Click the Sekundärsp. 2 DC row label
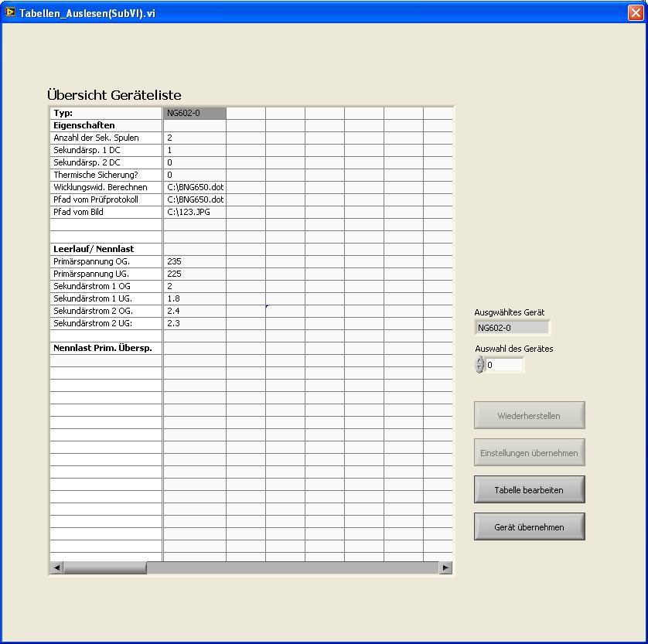Image resolution: width=648 pixels, height=644 pixels. pyautogui.click(x=106, y=163)
